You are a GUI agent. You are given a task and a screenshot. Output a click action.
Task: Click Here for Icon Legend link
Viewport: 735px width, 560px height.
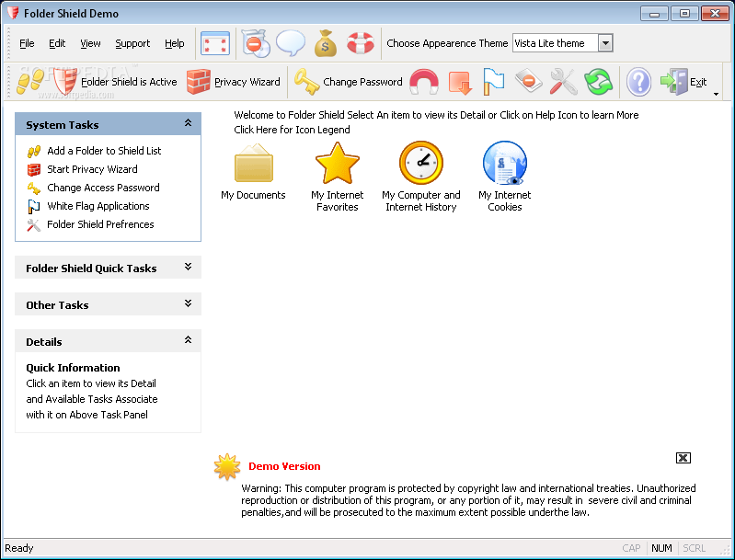tap(292, 130)
